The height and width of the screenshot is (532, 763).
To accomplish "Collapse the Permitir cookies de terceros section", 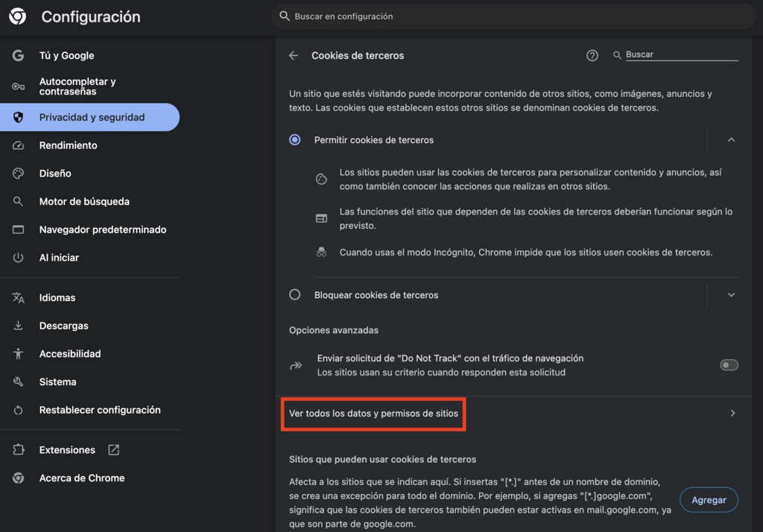I will tap(731, 139).
